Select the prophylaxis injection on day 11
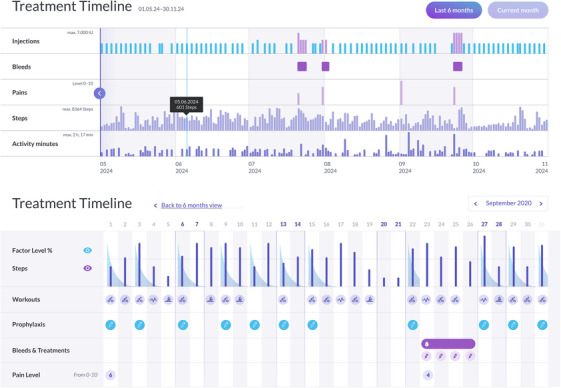Screen dimensions: 561x388 [x=254, y=325]
